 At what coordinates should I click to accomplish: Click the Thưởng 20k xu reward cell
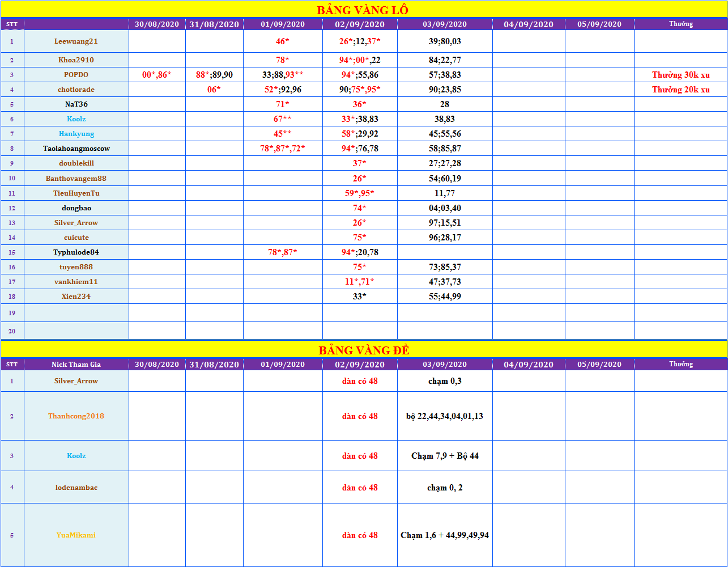tap(680, 90)
